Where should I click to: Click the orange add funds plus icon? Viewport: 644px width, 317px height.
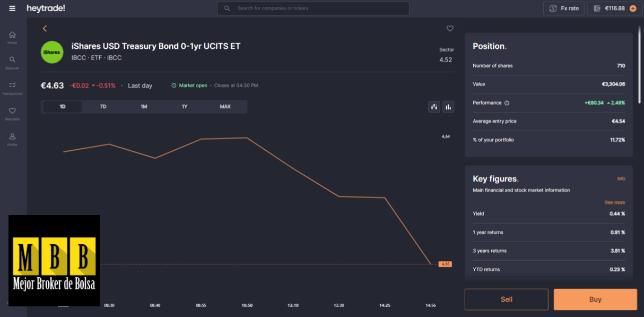[633, 8]
